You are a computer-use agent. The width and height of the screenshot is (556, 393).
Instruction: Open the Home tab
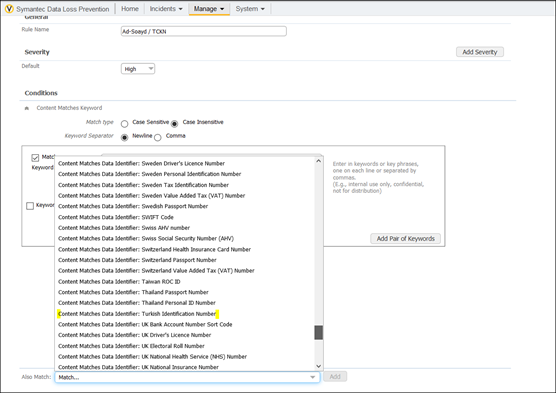130,9
